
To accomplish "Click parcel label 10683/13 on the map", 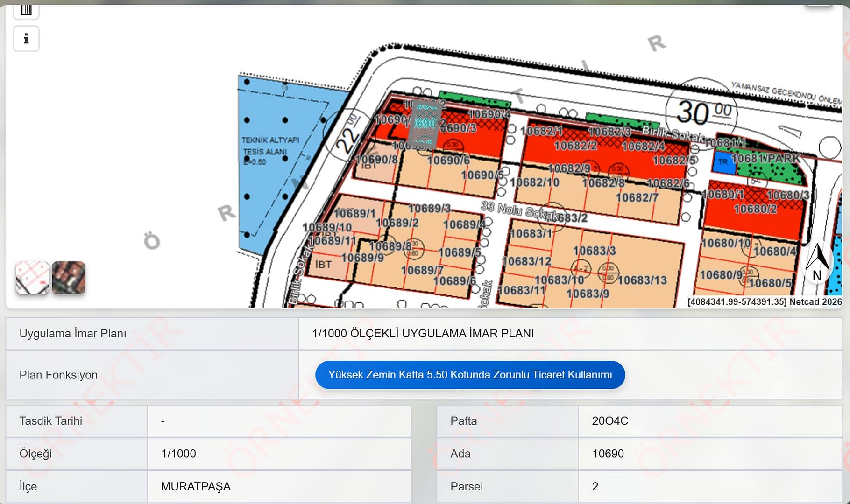I will (642, 280).
